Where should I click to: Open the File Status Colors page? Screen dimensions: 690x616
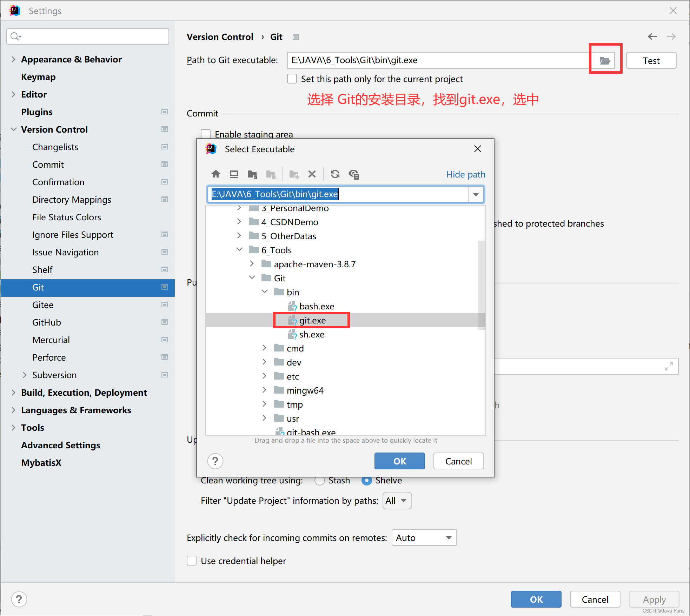[67, 217]
